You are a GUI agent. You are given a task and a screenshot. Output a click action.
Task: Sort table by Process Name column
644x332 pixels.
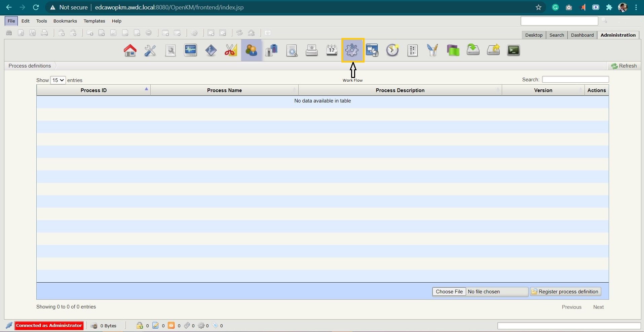coord(224,90)
